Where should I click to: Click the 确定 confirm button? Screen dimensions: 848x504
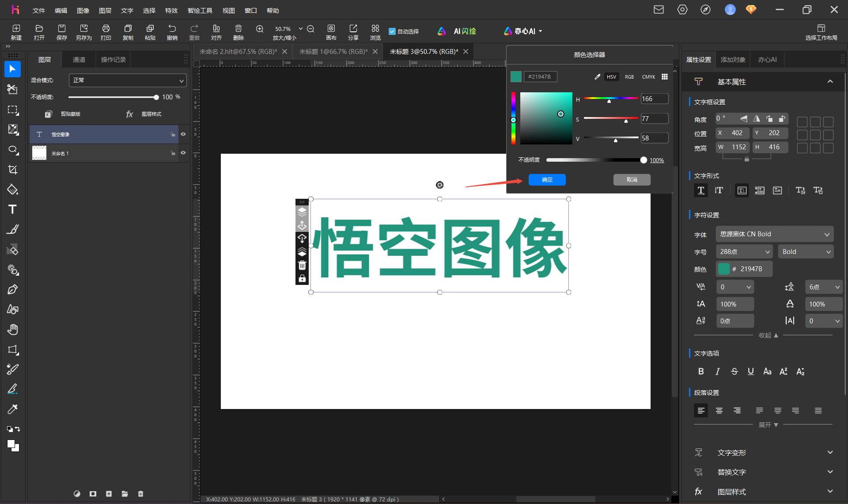[547, 180]
